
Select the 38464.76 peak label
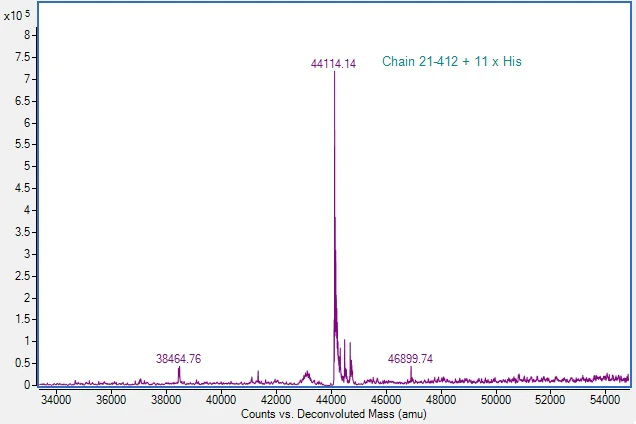[178, 359]
